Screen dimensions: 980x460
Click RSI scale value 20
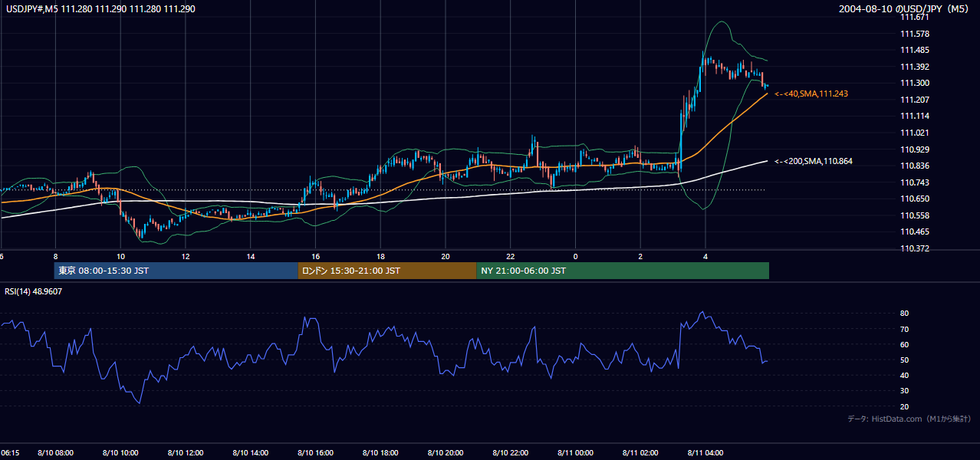tap(904, 406)
